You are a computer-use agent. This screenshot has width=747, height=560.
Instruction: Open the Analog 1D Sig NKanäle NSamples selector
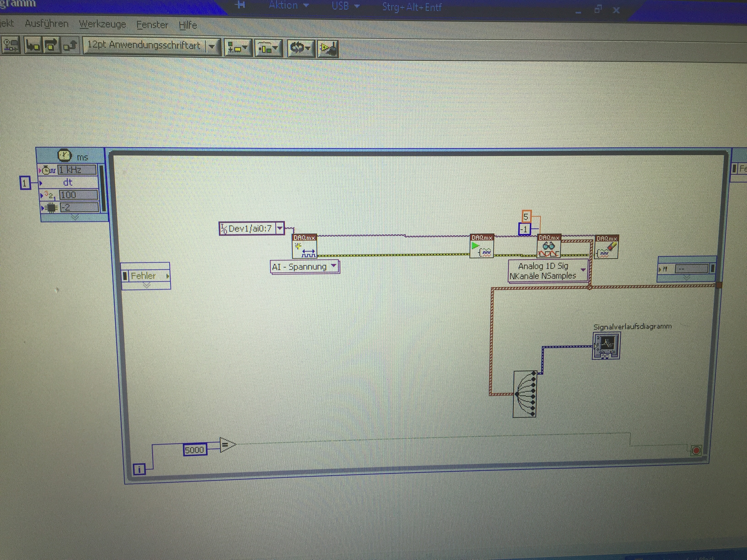click(x=583, y=270)
